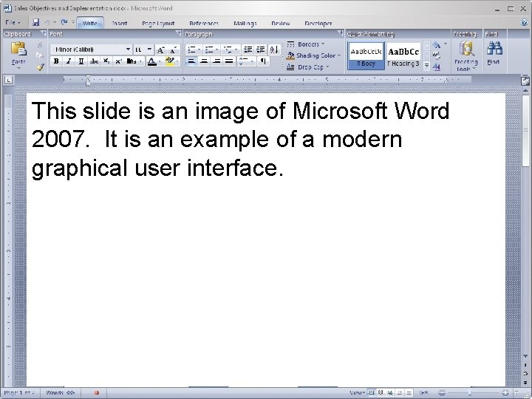
Task: Open the font size dropdown
Action: (x=149, y=50)
